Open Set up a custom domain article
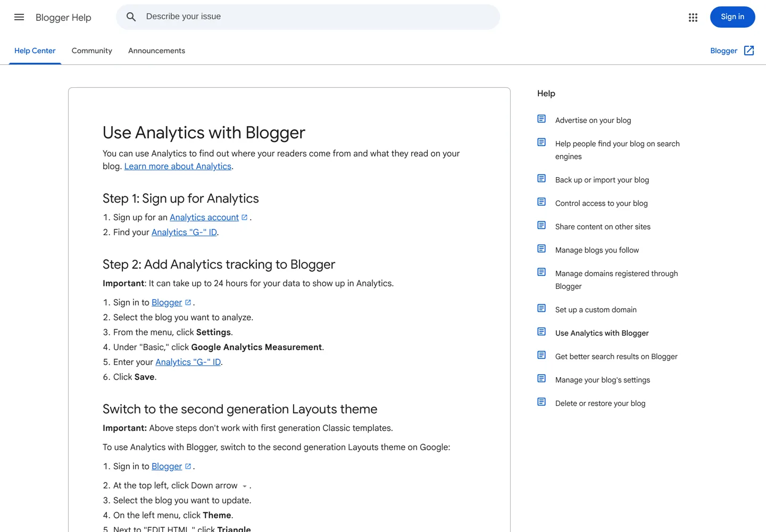Screen dimensions: 766x532 (x=596, y=310)
